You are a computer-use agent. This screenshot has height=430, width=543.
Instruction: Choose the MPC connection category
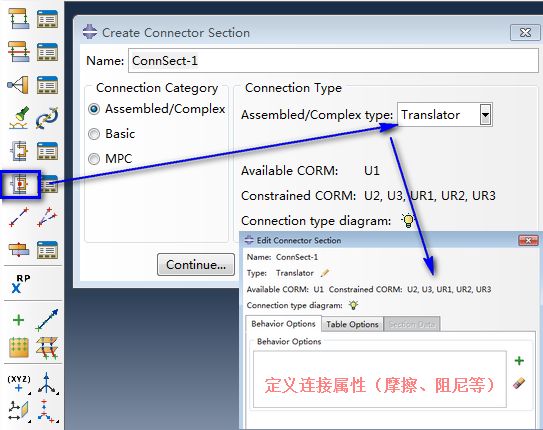point(94,159)
